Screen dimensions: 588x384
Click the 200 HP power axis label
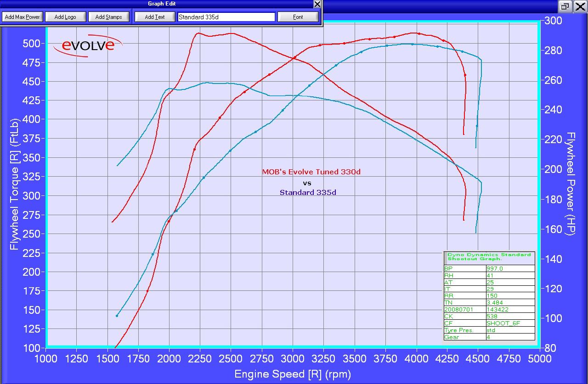click(x=553, y=169)
